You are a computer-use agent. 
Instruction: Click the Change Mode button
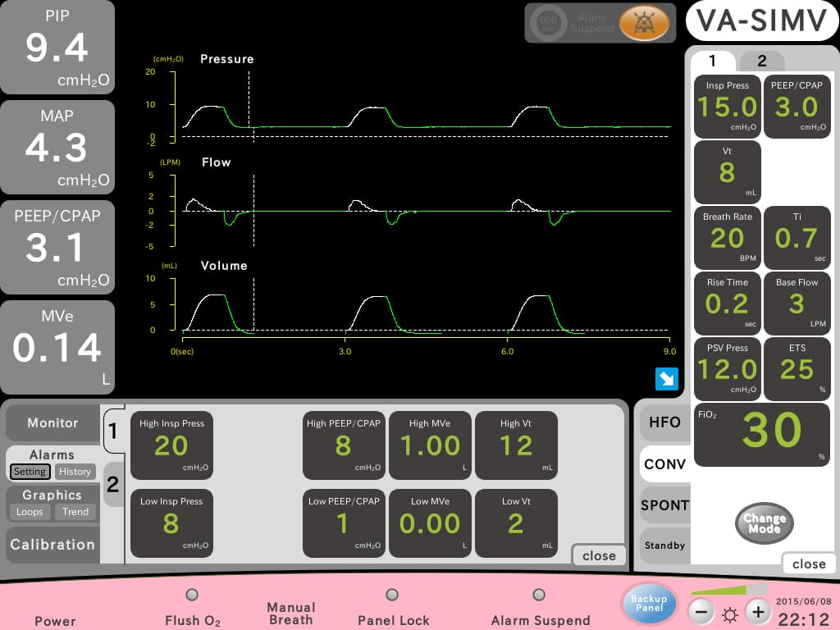[764, 523]
